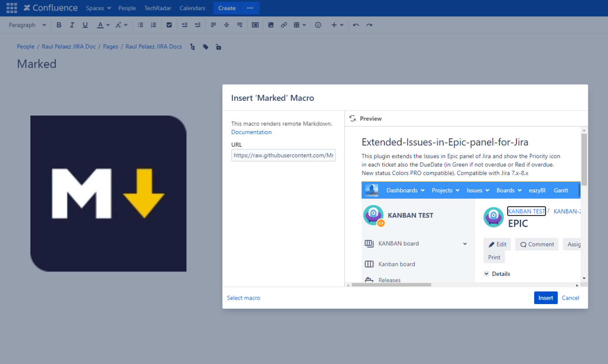Screen dimensions: 608x364
Task: Click the emoticon insert icon
Action: (x=318, y=25)
